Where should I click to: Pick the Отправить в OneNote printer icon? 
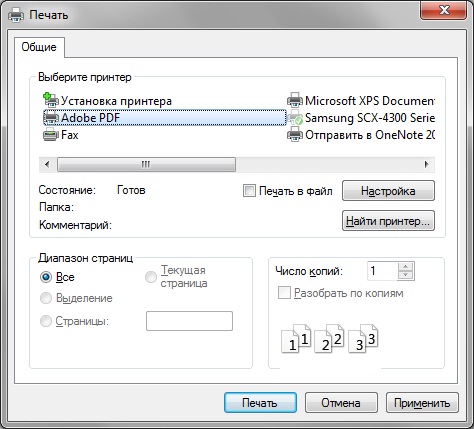coord(295,135)
